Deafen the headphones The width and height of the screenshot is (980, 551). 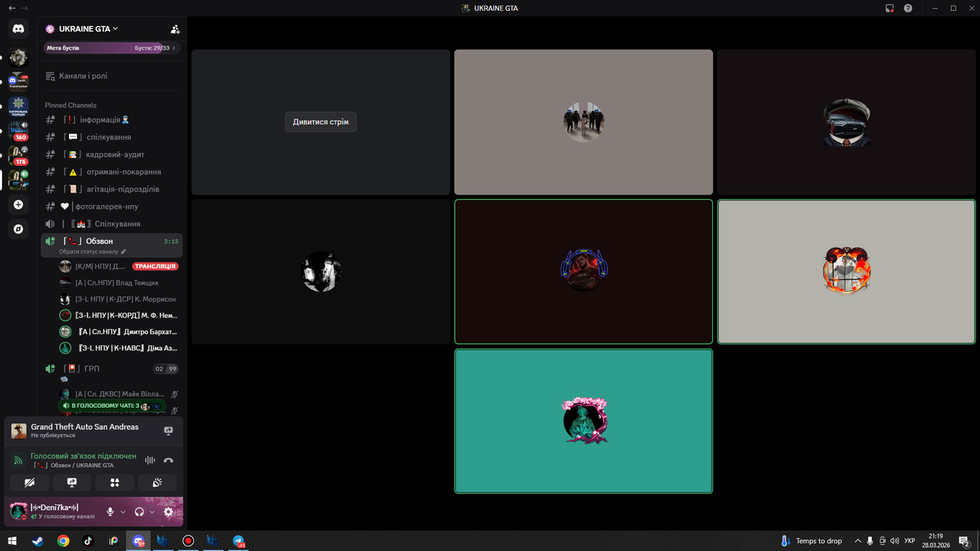coord(139,512)
